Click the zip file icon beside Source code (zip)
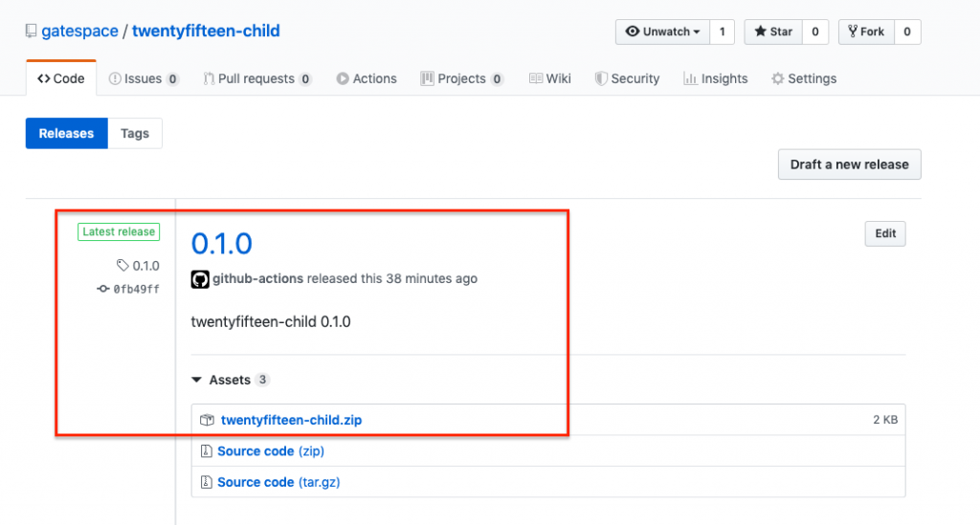 [207, 450]
